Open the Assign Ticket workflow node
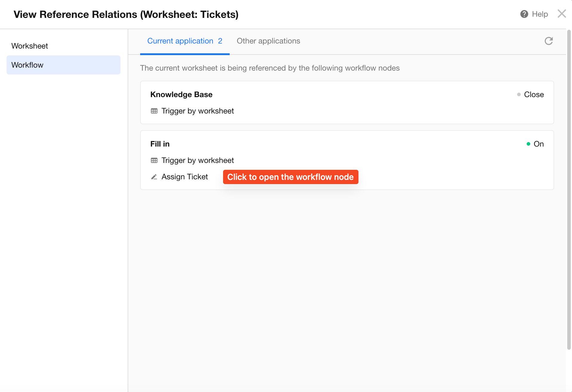 (185, 177)
